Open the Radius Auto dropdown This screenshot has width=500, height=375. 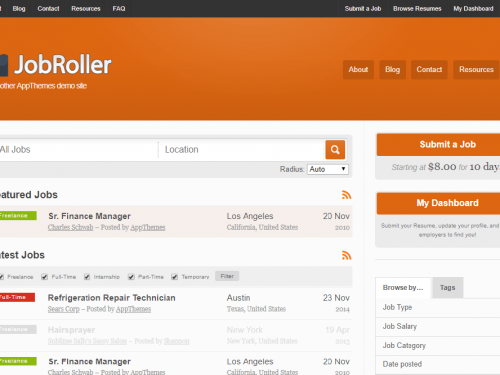(x=328, y=169)
